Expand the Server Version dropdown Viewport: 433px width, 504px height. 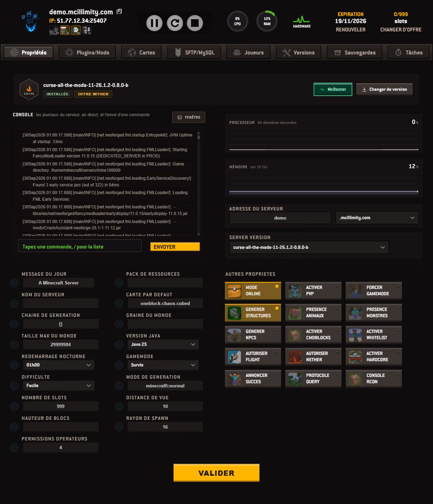309,247
